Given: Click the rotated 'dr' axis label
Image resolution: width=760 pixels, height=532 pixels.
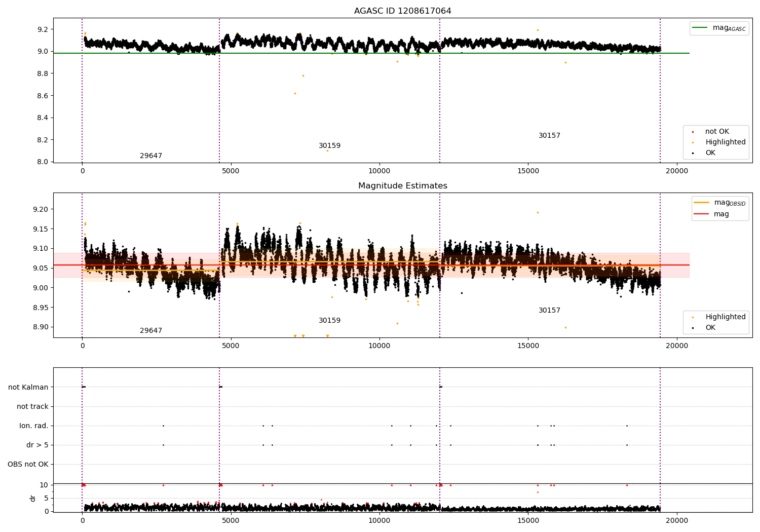Looking at the screenshot, I should coord(33,498).
